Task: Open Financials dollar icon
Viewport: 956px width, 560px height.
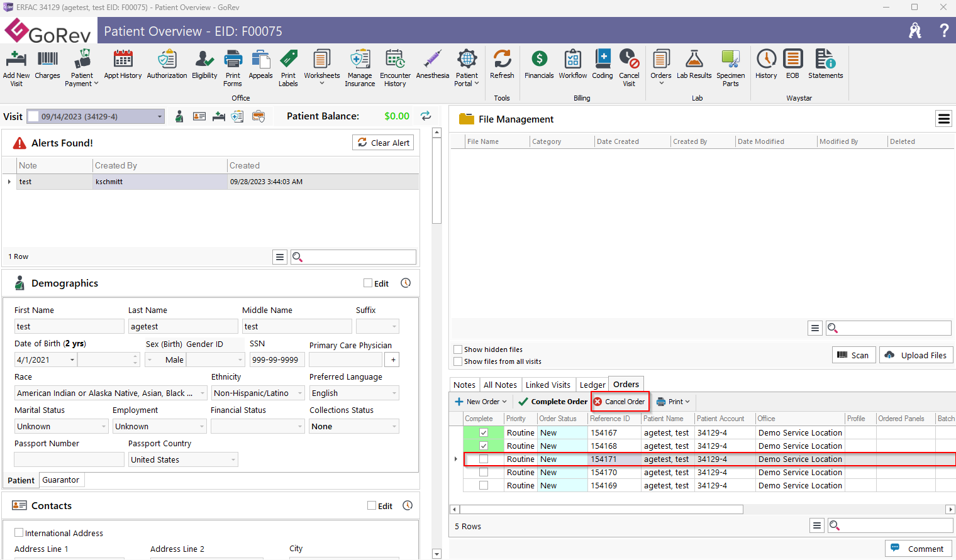Action: click(x=539, y=65)
